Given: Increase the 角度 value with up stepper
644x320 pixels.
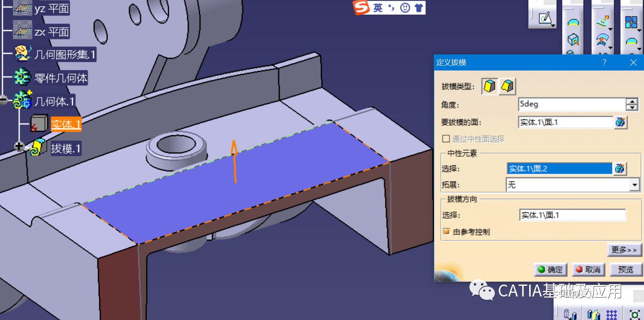Looking at the screenshot, I should (632, 101).
